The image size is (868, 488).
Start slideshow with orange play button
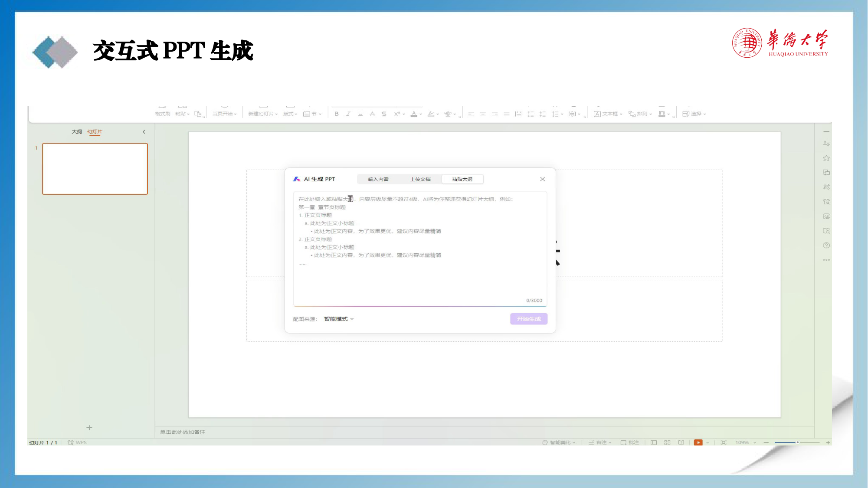click(x=698, y=442)
